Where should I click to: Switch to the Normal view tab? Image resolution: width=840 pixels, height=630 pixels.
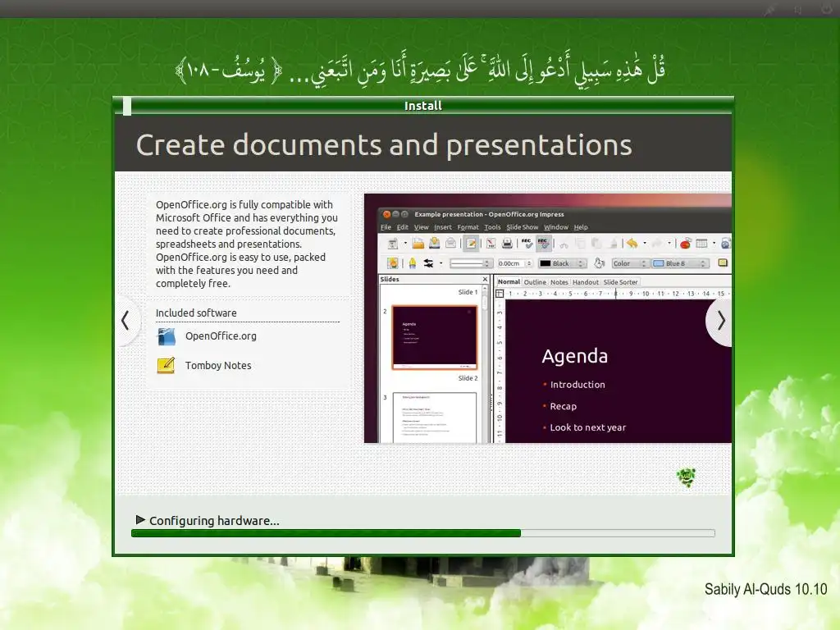pyautogui.click(x=509, y=282)
